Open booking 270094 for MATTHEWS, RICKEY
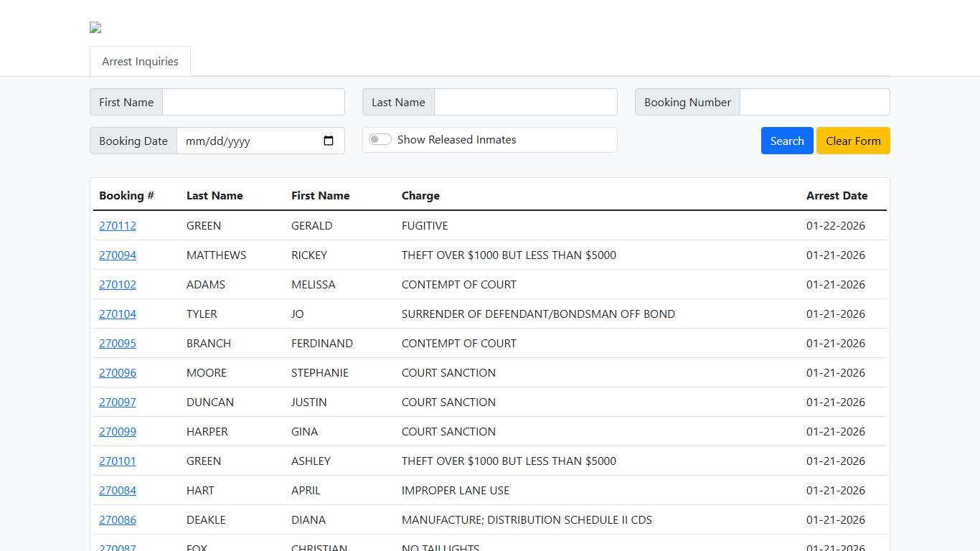This screenshot has height=551, width=980. coord(117,255)
